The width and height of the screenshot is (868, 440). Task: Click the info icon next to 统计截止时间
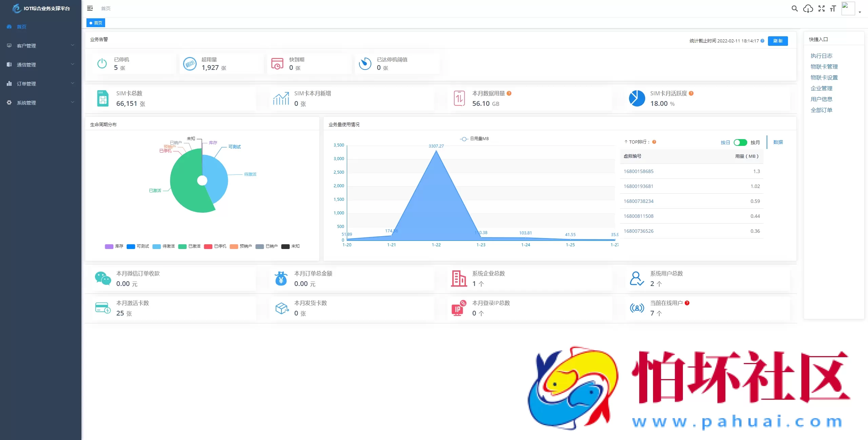pyautogui.click(x=762, y=41)
